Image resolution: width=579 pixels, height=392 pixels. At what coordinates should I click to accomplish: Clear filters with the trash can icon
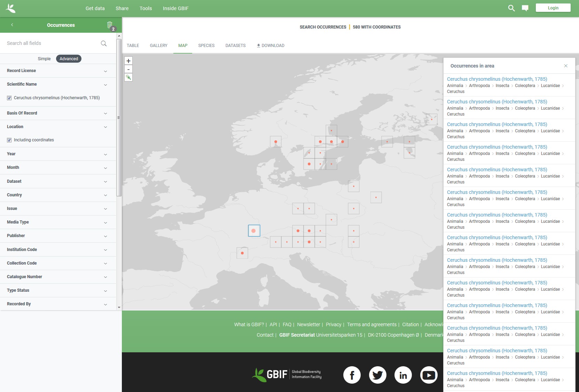(110, 25)
